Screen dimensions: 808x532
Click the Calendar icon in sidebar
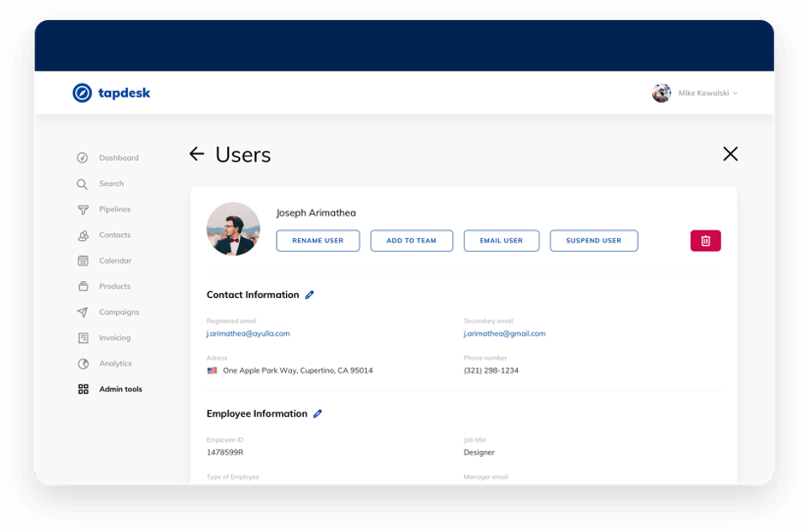(83, 261)
